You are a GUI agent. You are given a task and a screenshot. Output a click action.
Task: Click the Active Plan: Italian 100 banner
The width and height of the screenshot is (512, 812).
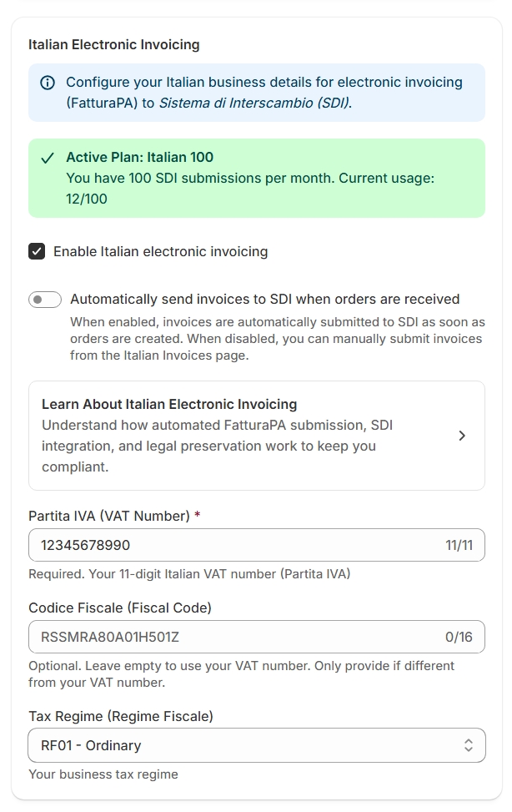[x=256, y=176]
